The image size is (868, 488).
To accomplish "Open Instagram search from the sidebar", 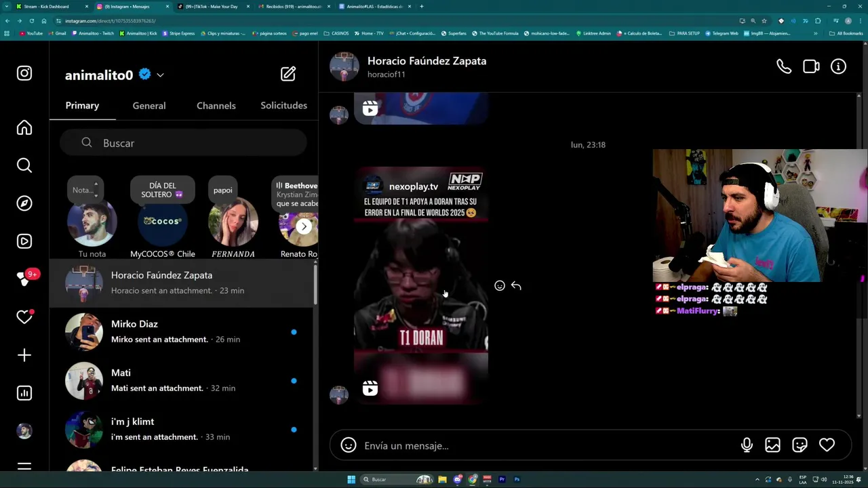I will 24,165.
